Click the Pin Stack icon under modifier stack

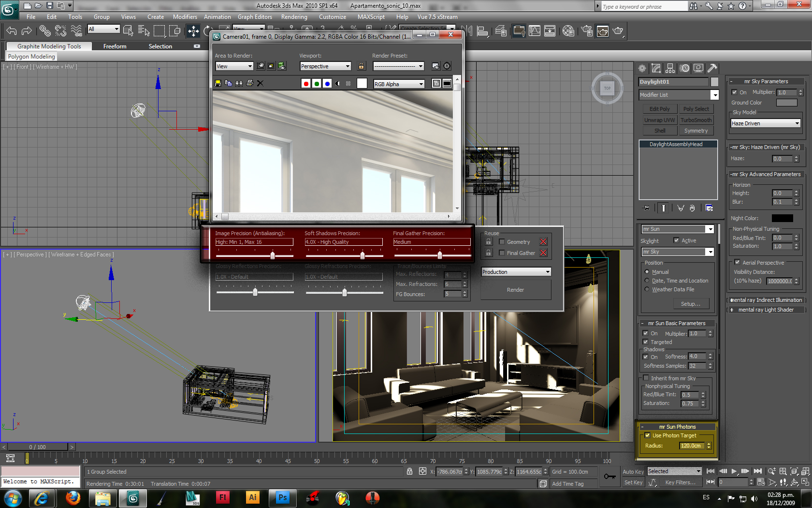(646, 208)
